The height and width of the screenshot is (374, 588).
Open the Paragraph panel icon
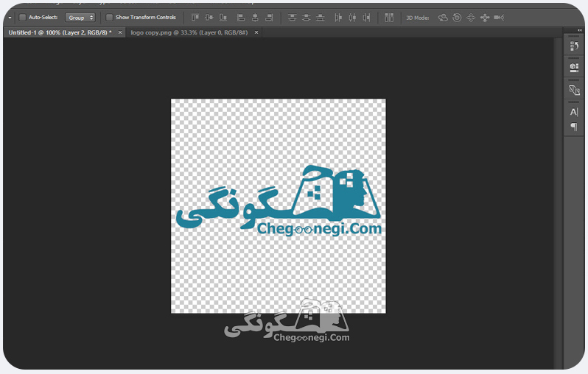(574, 127)
